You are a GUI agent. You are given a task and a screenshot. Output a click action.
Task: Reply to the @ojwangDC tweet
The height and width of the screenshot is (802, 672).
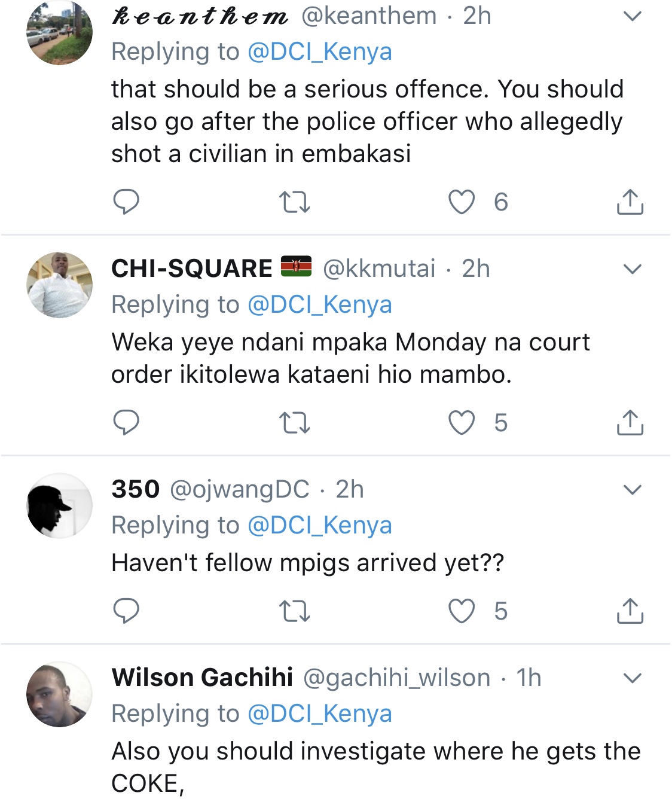point(126,611)
